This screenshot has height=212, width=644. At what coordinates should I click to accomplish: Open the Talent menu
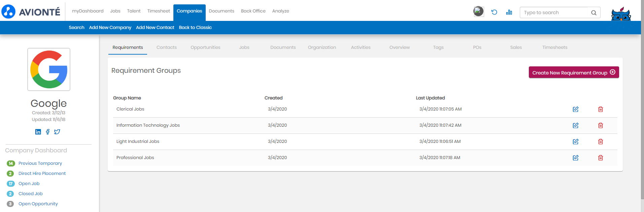[x=134, y=11]
